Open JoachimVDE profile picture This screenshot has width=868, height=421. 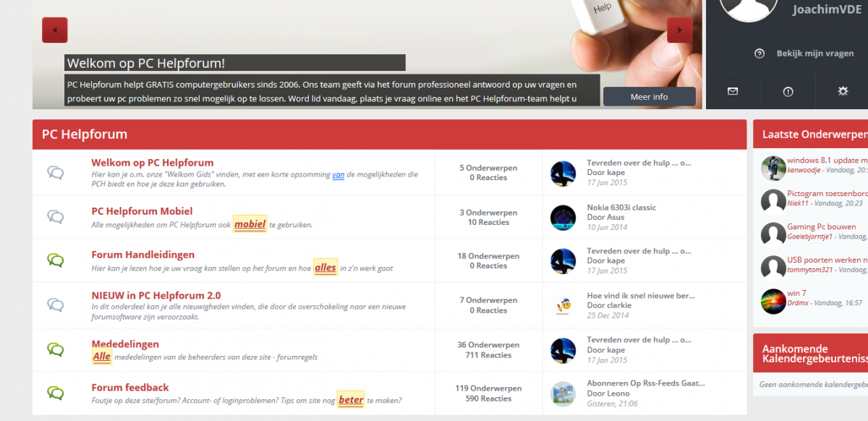[748, 9]
